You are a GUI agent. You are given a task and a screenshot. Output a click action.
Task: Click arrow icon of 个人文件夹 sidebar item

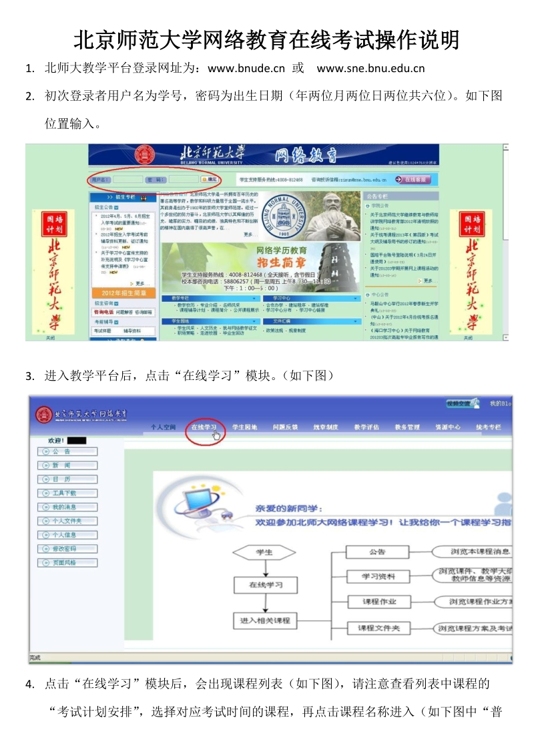pos(46,521)
